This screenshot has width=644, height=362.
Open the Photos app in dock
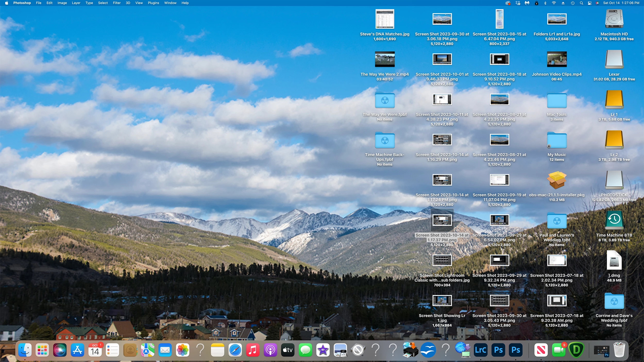click(182, 350)
